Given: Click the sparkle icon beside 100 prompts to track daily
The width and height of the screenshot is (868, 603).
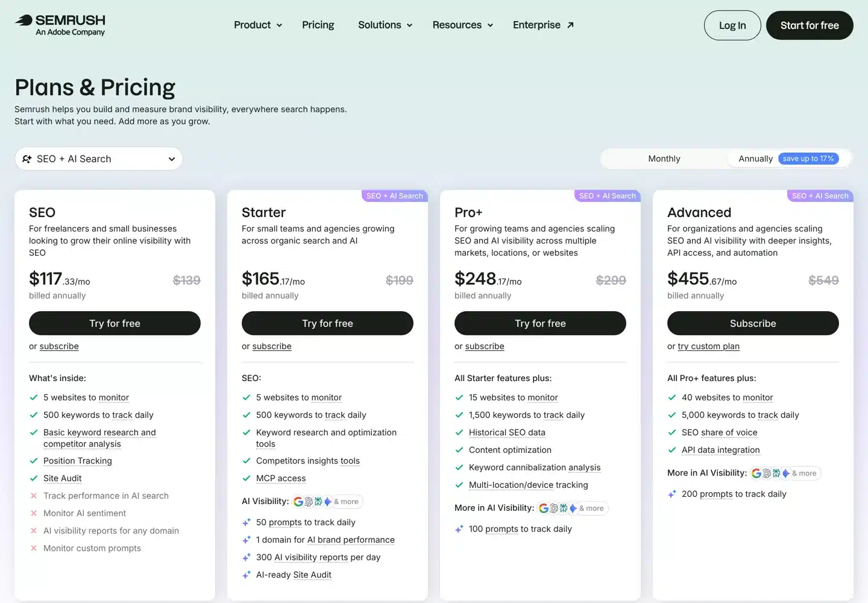Looking at the screenshot, I should (459, 529).
